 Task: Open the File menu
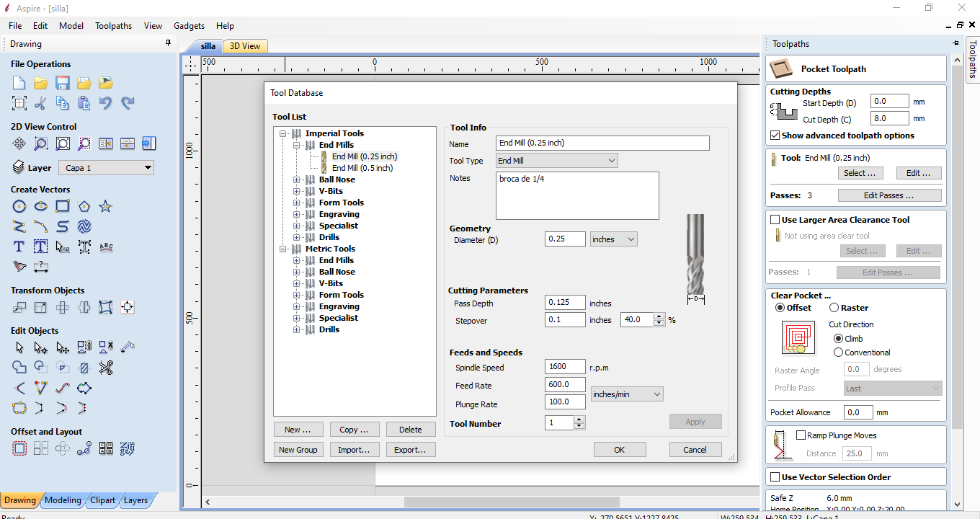(x=15, y=25)
